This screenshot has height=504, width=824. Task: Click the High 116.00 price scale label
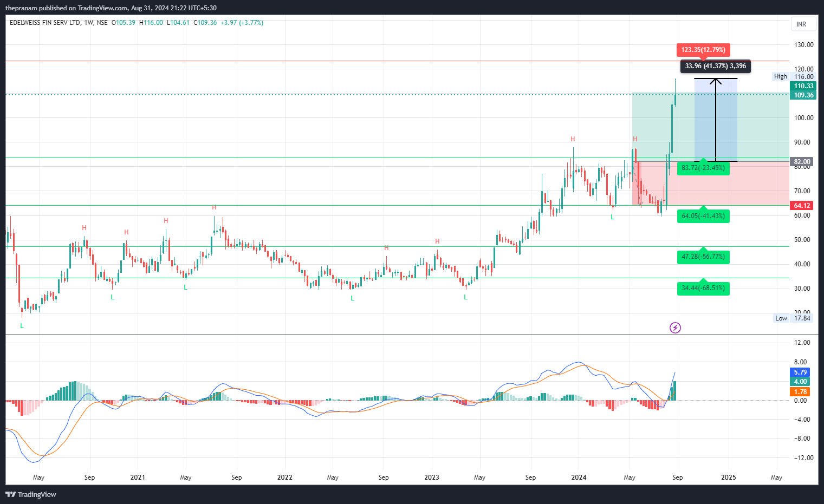[x=794, y=77]
